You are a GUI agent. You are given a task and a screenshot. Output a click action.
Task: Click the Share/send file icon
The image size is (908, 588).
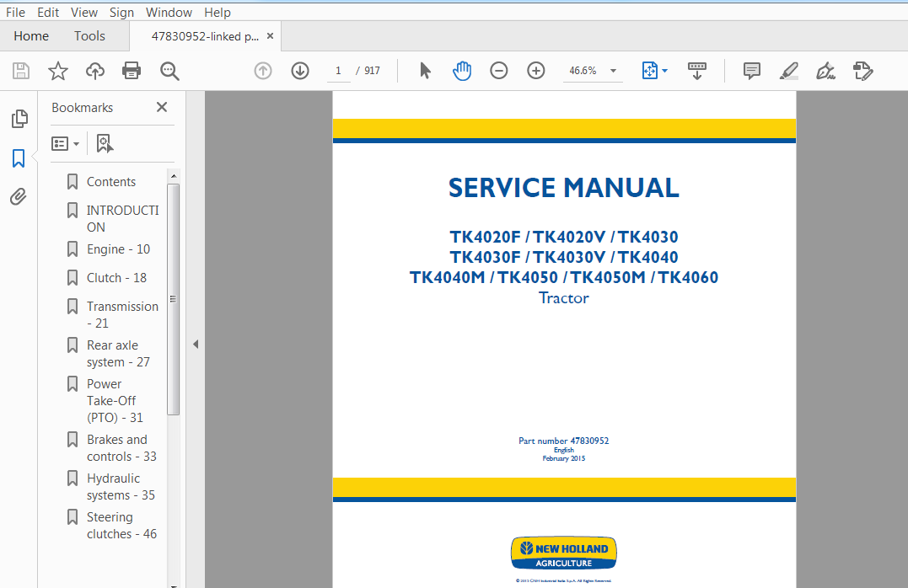862,71
